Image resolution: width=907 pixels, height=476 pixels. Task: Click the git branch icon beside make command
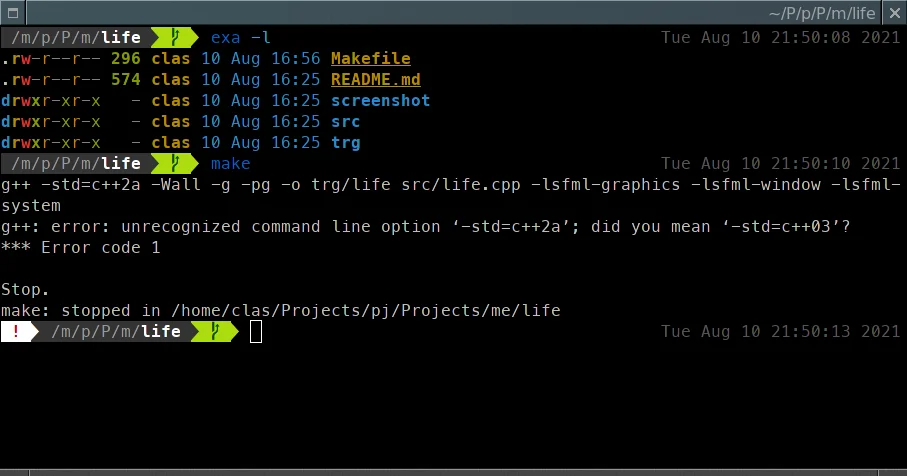175,163
